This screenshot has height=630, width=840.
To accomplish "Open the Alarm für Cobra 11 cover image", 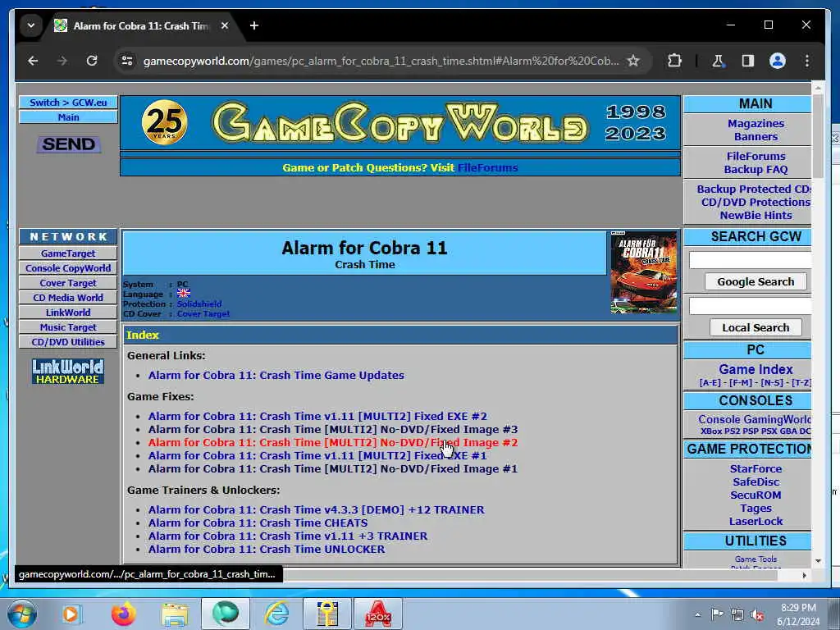I will 643,272.
